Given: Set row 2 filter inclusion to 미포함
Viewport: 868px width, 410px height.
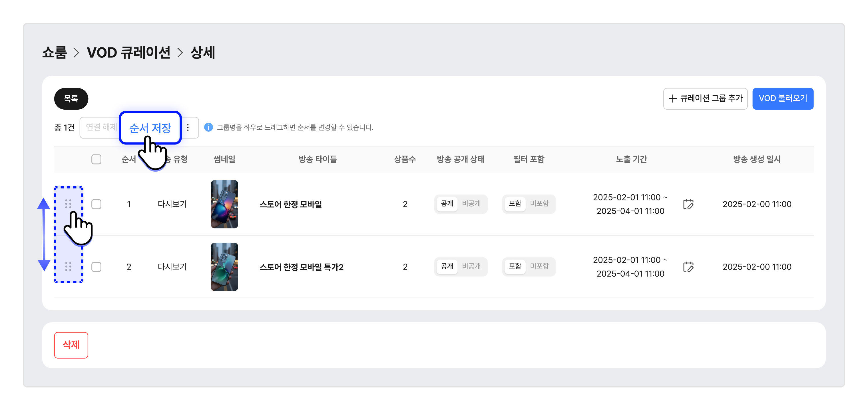Looking at the screenshot, I should [x=539, y=266].
